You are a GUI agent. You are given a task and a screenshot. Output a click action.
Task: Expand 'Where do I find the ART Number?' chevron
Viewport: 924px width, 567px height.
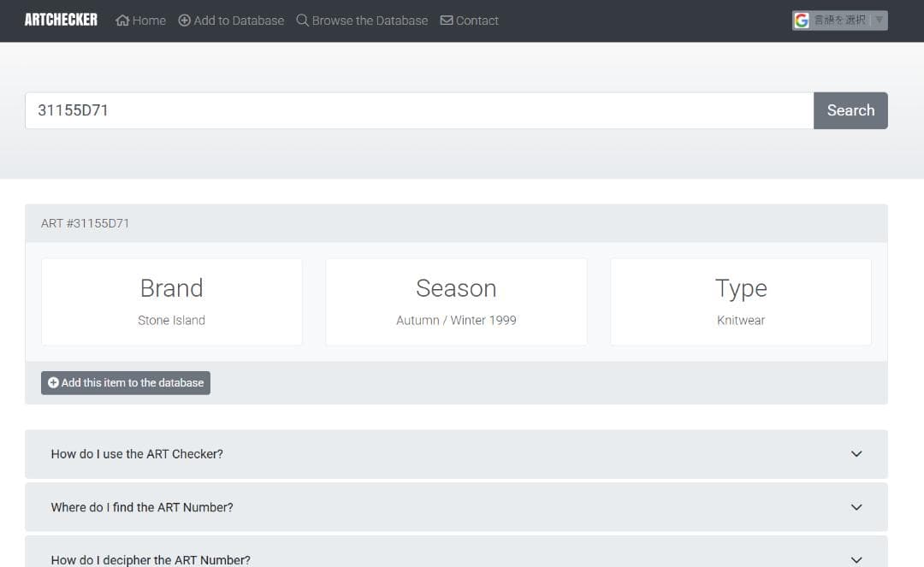click(856, 507)
